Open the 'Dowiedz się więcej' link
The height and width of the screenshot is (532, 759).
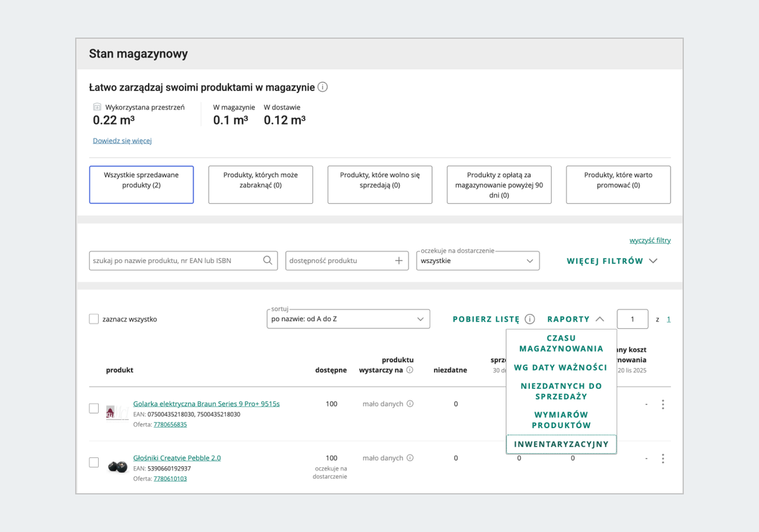click(122, 140)
